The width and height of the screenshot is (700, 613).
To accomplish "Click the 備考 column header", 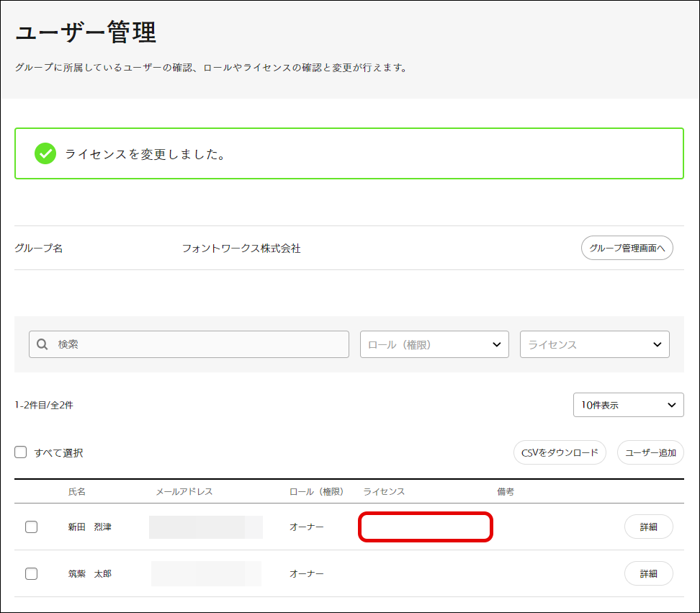I will coord(506,491).
